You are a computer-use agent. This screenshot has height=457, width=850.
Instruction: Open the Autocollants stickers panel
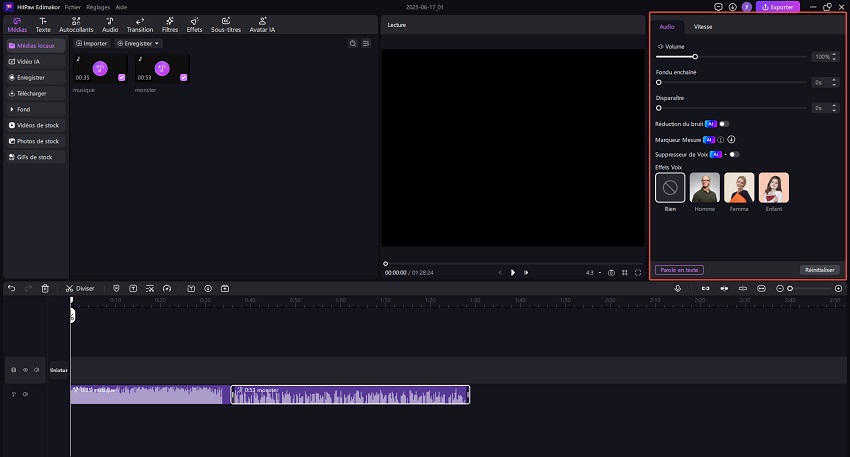[76, 25]
